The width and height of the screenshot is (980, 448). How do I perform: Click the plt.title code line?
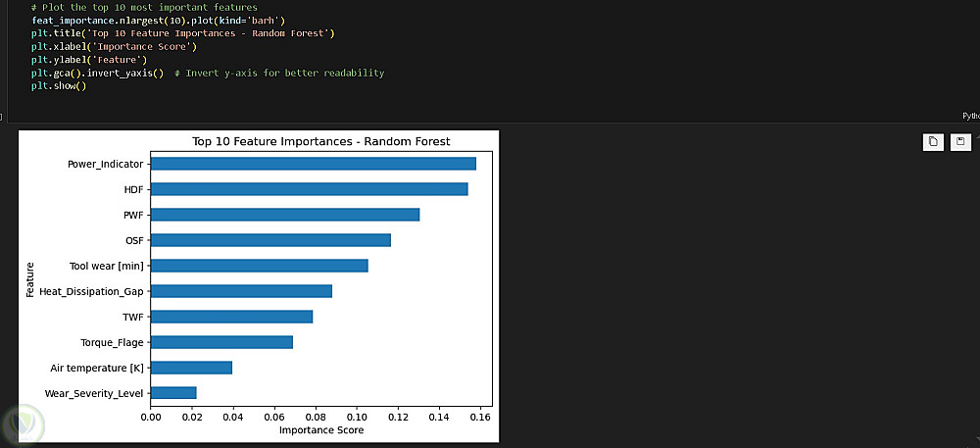[182, 33]
